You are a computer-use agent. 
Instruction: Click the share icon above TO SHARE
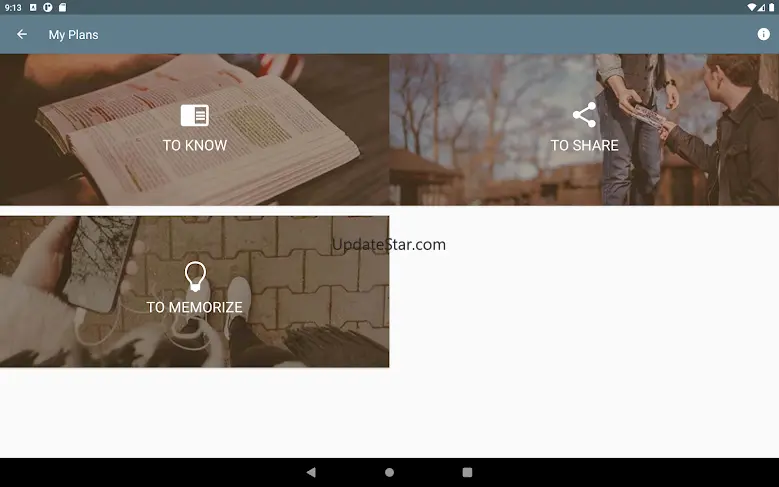tap(584, 115)
